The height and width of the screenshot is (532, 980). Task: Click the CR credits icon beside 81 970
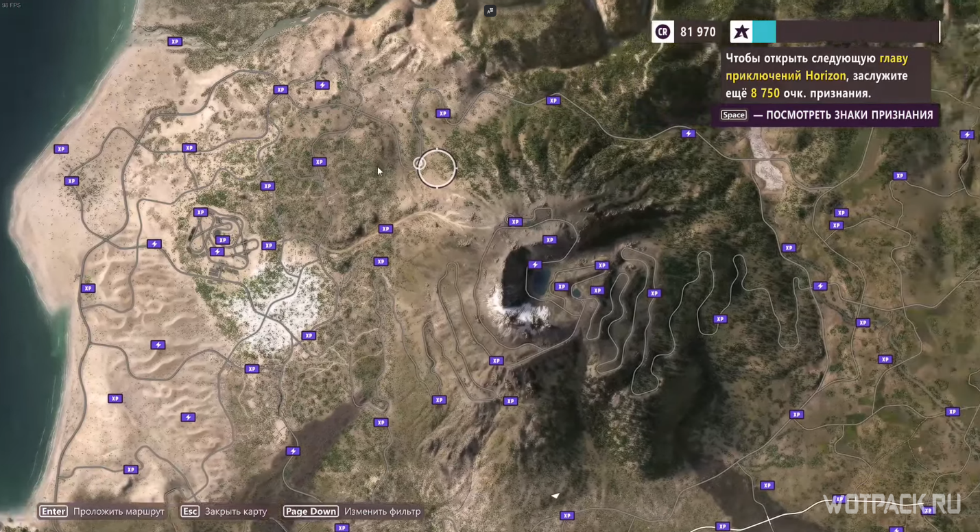662,32
